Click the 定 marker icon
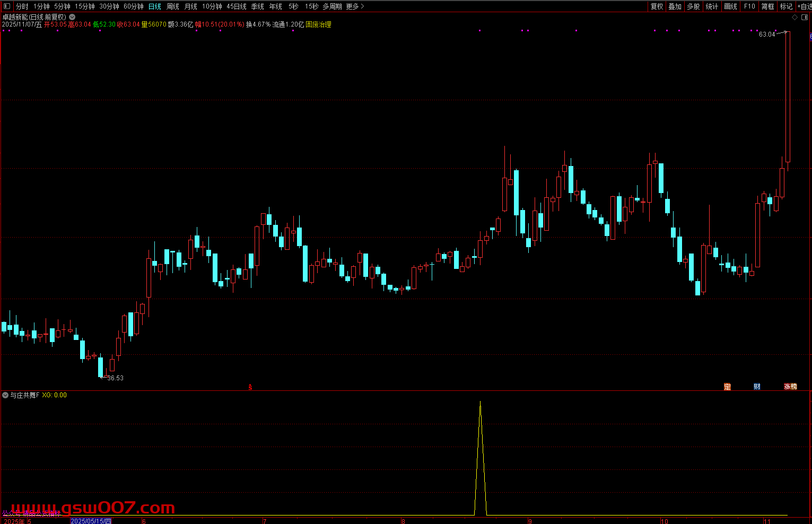Viewport: 812px width, 524px height. point(727,387)
